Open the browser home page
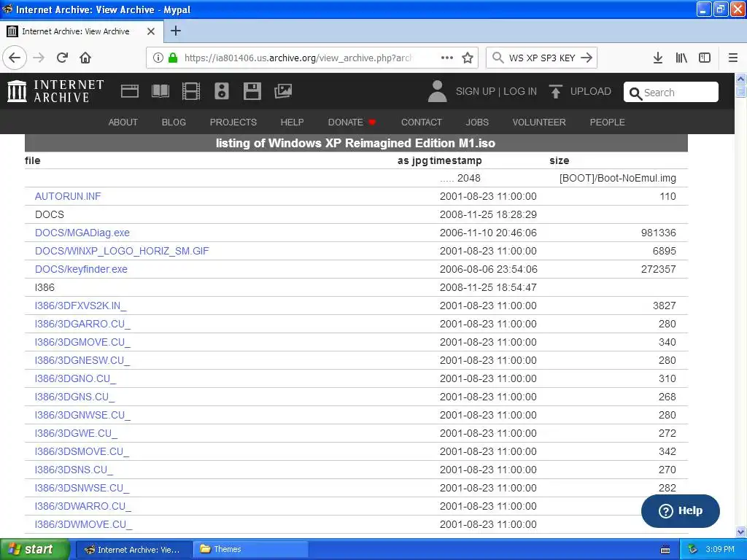Image resolution: width=747 pixels, height=560 pixels. (x=85, y=58)
